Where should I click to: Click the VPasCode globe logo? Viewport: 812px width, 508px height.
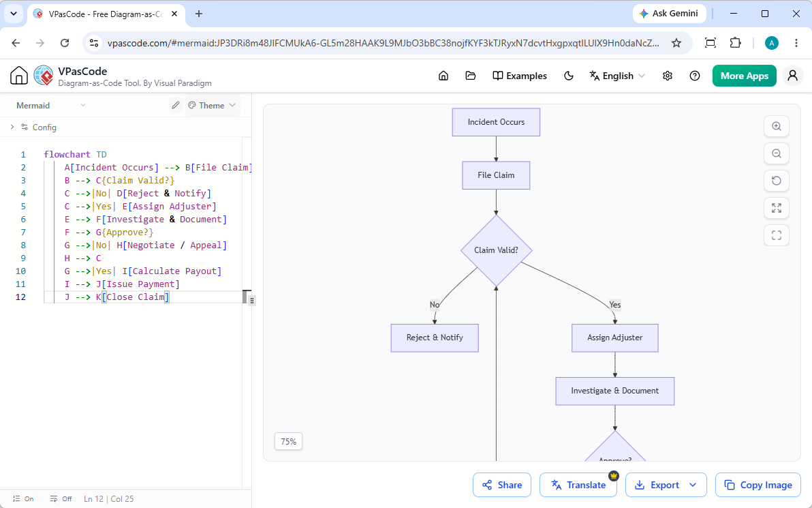[44, 76]
